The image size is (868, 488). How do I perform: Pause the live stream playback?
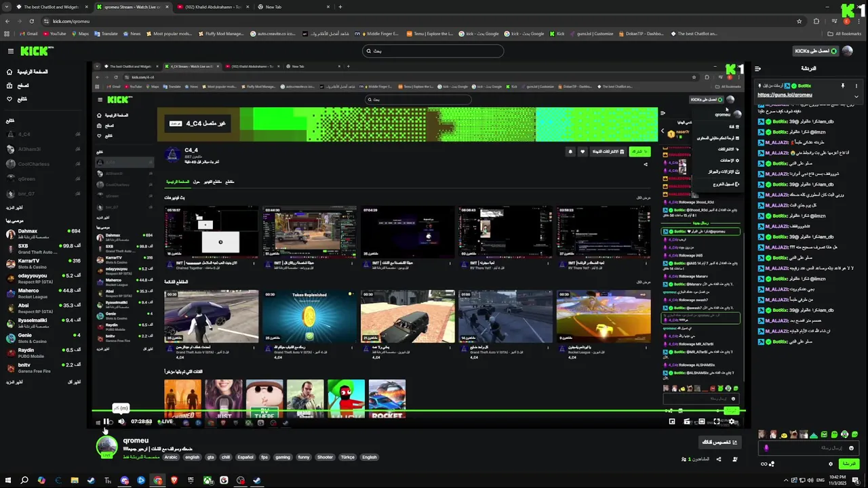[x=106, y=422]
